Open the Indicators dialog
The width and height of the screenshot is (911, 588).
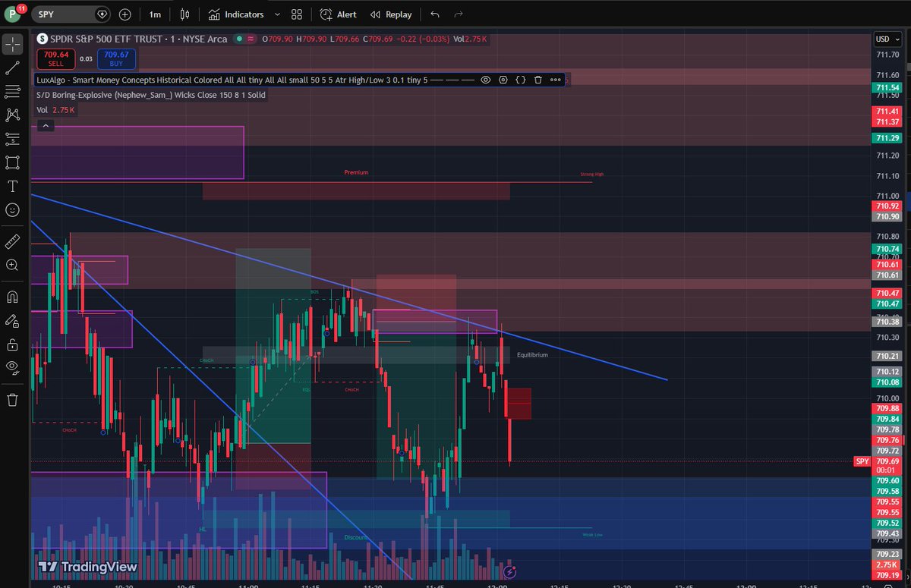[236, 14]
